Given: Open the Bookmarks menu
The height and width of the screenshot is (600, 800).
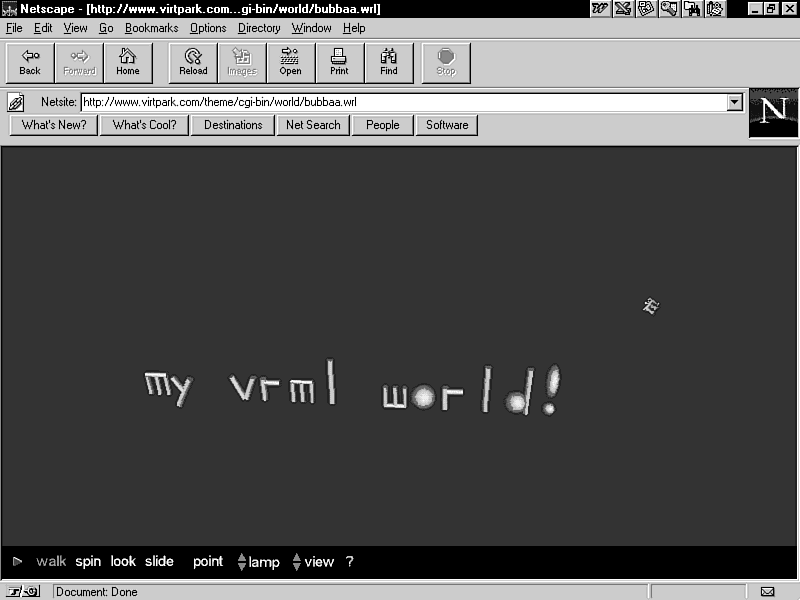Looking at the screenshot, I should tap(150, 28).
